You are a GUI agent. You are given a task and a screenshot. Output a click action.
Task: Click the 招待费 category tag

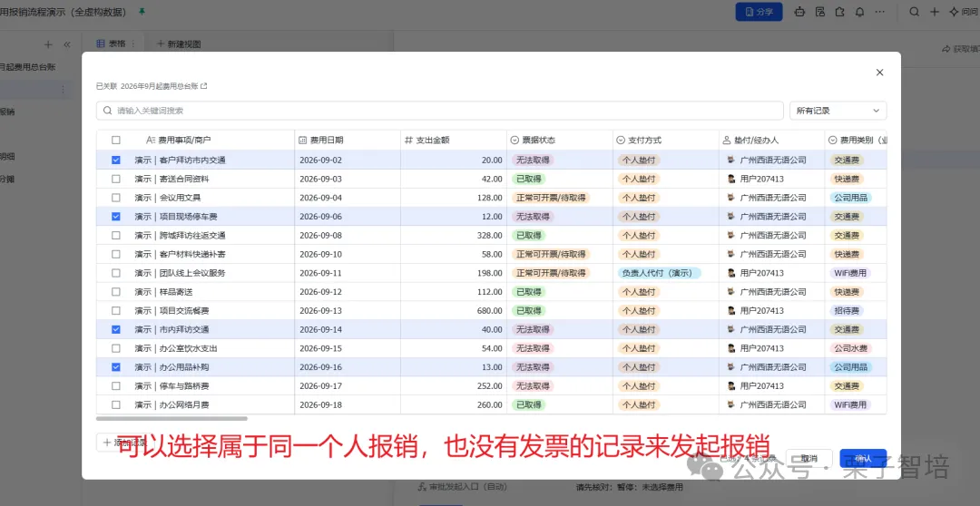coord(847,310)
